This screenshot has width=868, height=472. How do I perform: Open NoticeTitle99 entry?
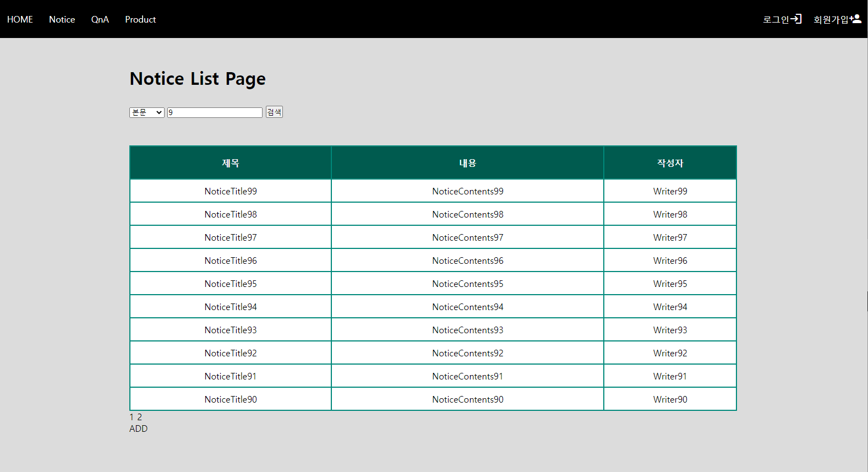click(x=231, y=191)
